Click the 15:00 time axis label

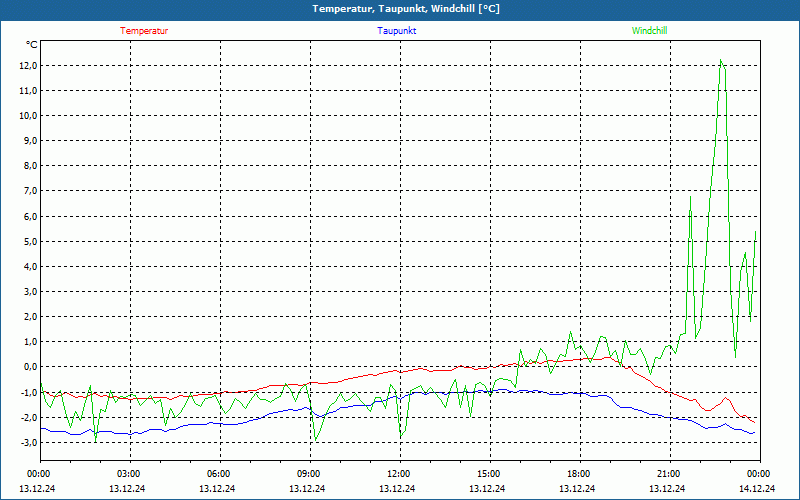490,474
